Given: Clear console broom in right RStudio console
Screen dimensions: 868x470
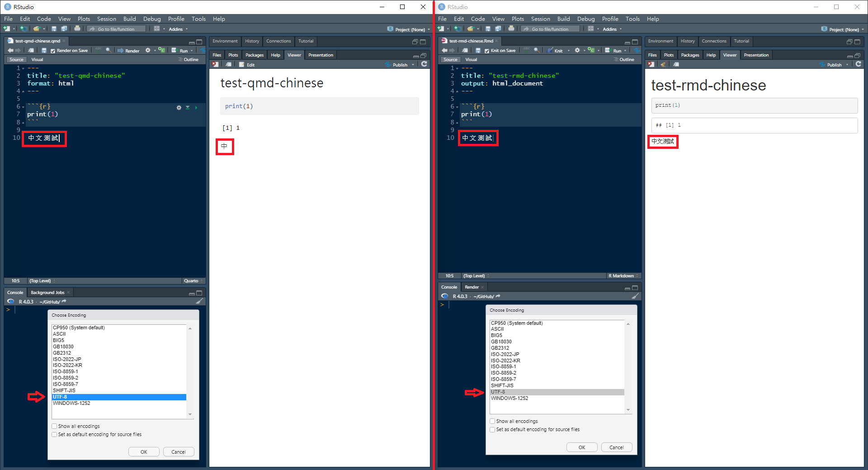Looking at the screenshot, I should pos(635,296).
